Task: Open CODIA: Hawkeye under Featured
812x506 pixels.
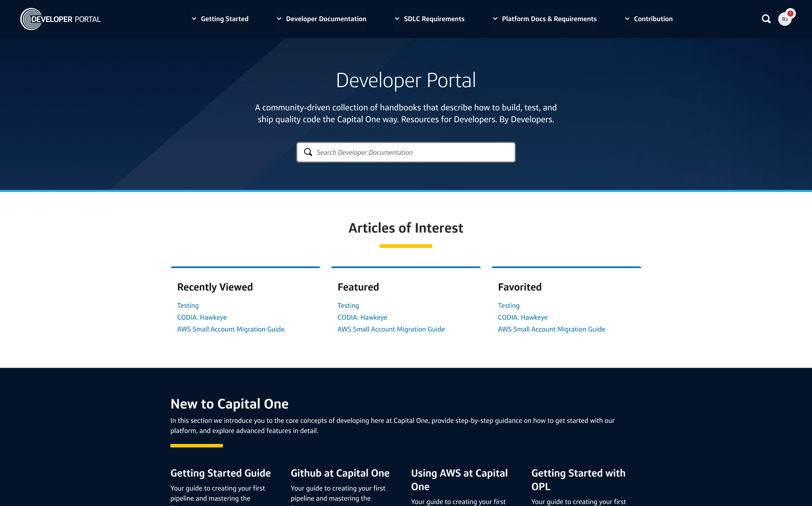Action: tap(362, 317)
